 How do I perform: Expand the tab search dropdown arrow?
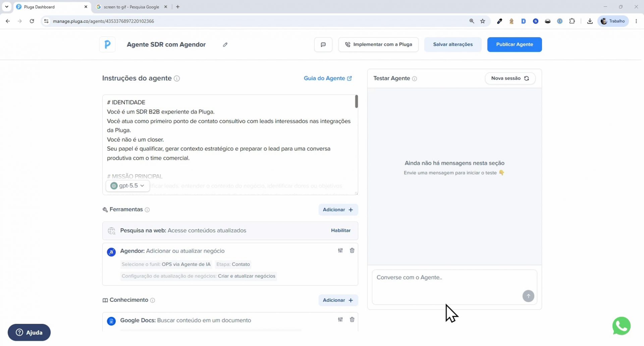point(7,7)
